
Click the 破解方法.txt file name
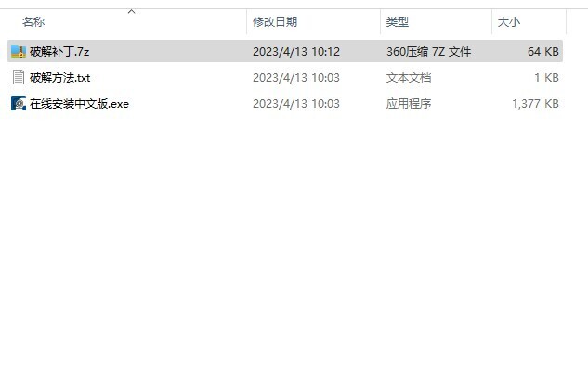[x=60, y=78]
